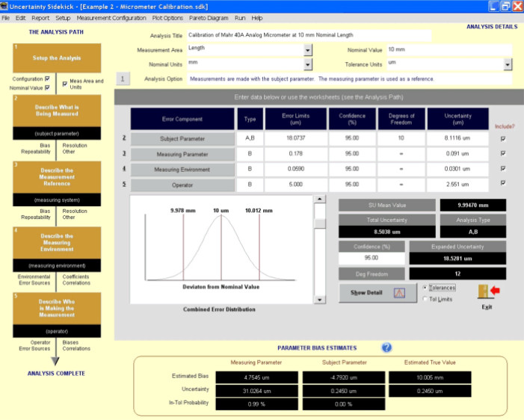Open the Report menu
The height and width of the screenshot is (420, 524).
point(40,18)
